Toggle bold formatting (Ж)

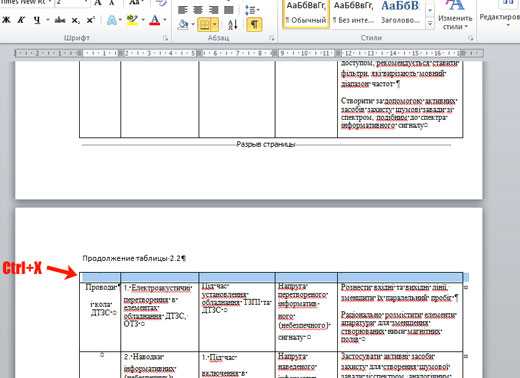point(6,20)
